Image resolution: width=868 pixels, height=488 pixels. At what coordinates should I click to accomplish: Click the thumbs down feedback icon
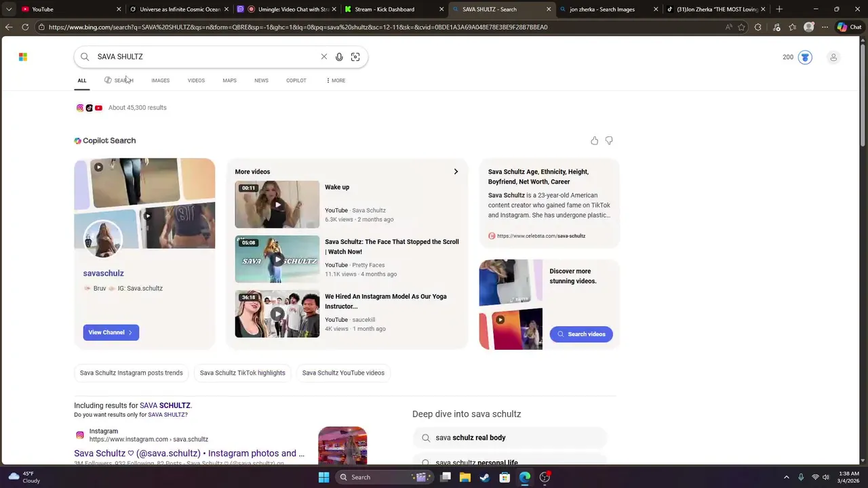pos(609,140)
